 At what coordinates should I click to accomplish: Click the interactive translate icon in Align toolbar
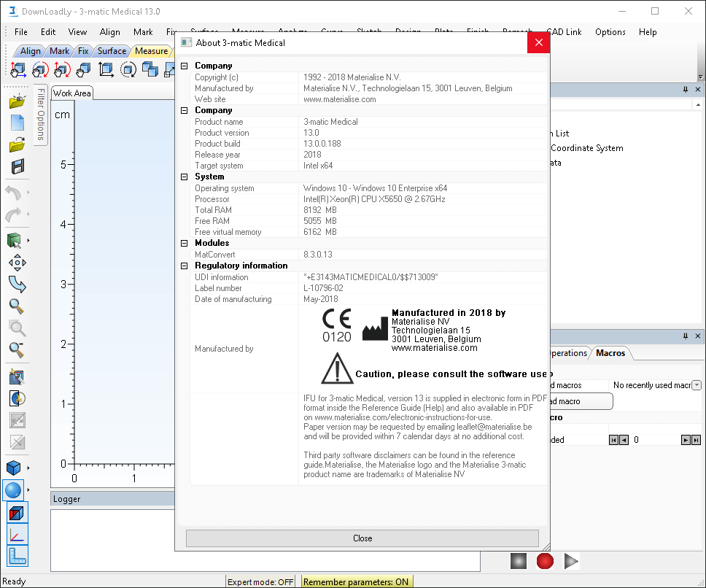[x=18, y=70]
